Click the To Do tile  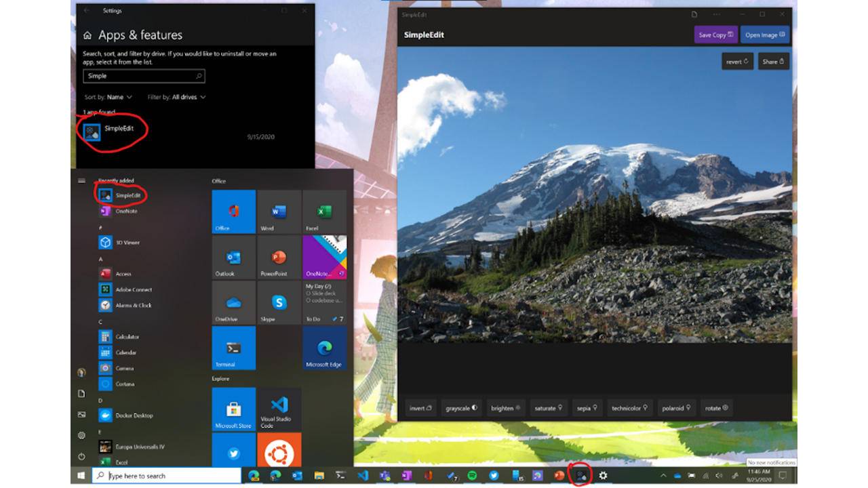point(325,302)
